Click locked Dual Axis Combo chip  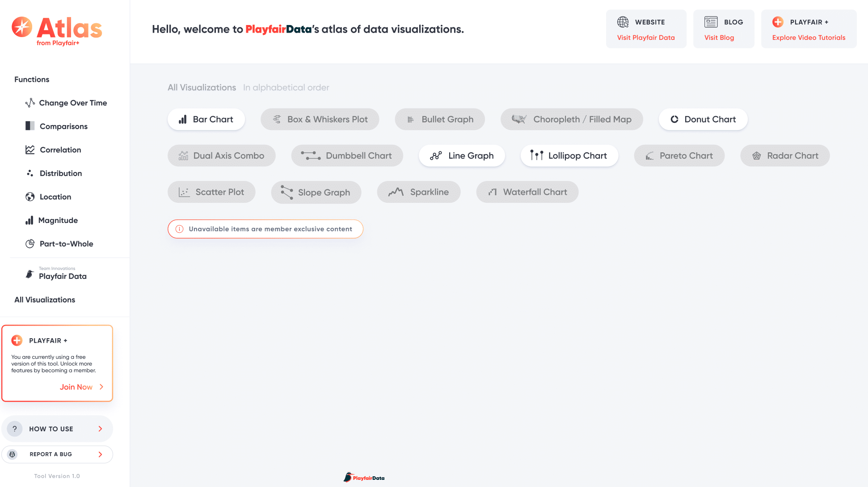222,155
